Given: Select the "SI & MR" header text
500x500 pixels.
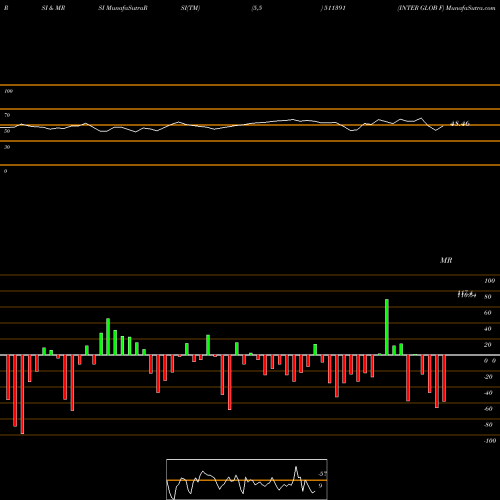Looking at the screenshot, I should [53, 8].
